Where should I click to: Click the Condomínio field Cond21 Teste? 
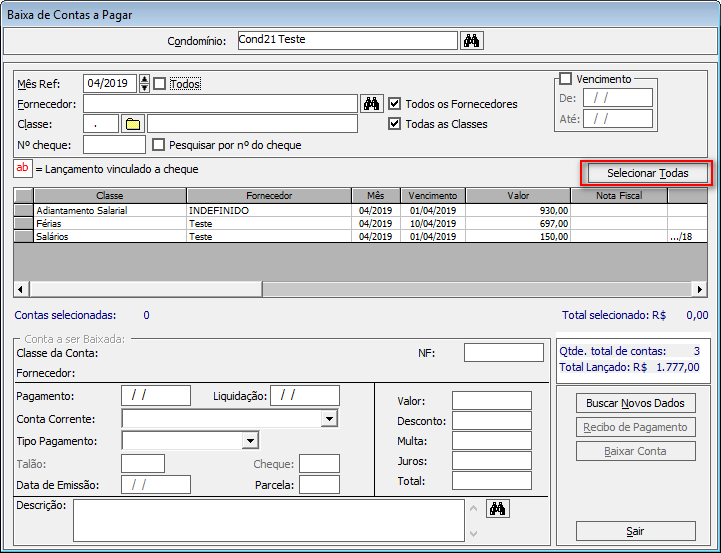coord(348,40)
